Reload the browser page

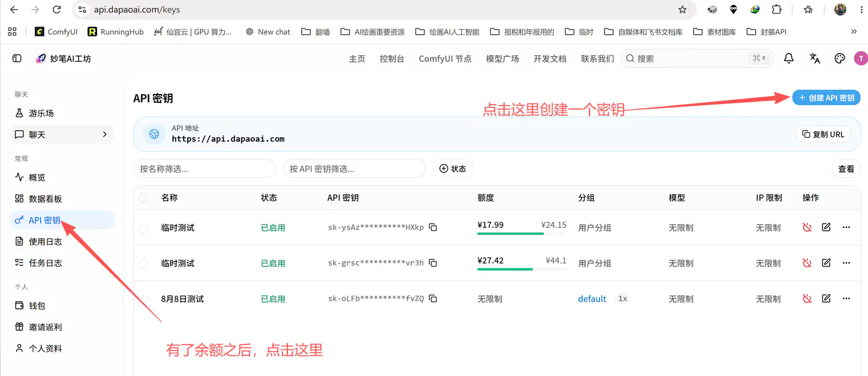point(56,10)
